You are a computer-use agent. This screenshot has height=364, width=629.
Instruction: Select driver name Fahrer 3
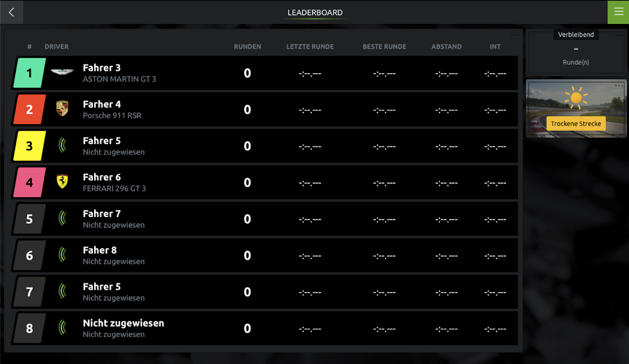(x=101, y=68)
